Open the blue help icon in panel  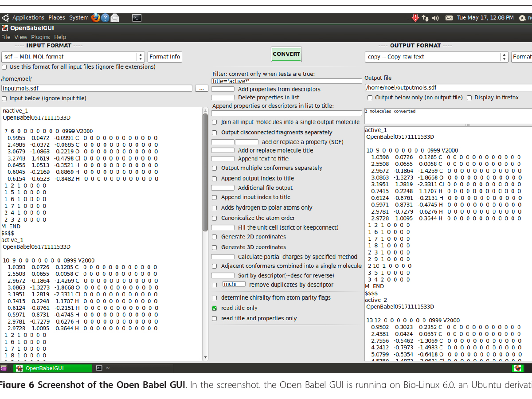(x=105, y=18)
